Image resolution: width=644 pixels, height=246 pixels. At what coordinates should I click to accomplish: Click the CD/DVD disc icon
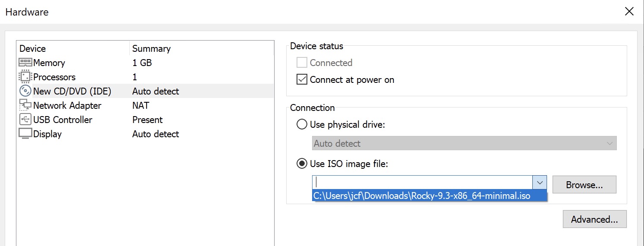(25, 91)
